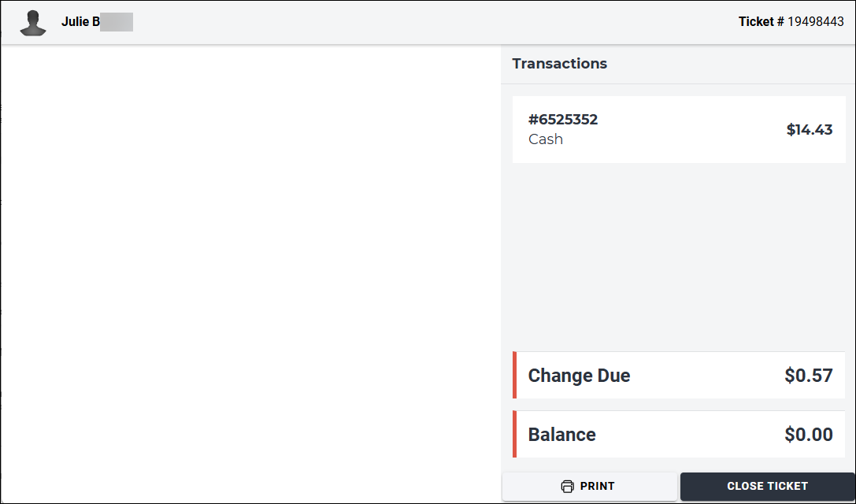Open Cash transaction #6525352

click(x=679, y=129)
